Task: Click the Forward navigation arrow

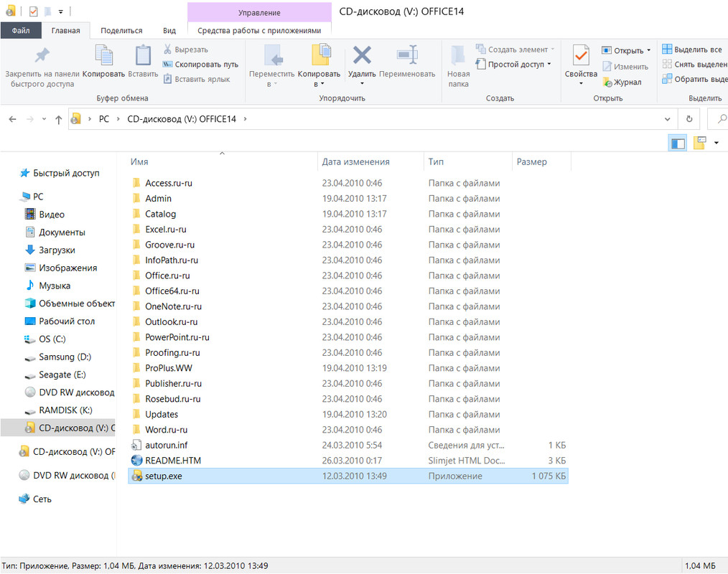Action: (x=29, y=119)
